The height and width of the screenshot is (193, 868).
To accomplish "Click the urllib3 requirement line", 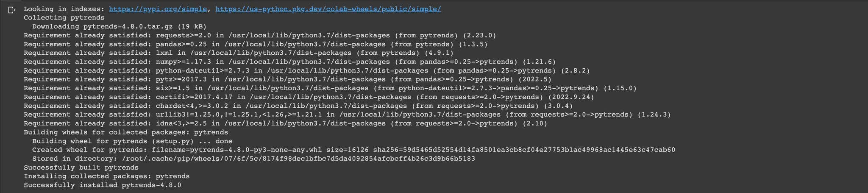I will tap(347, 115).
